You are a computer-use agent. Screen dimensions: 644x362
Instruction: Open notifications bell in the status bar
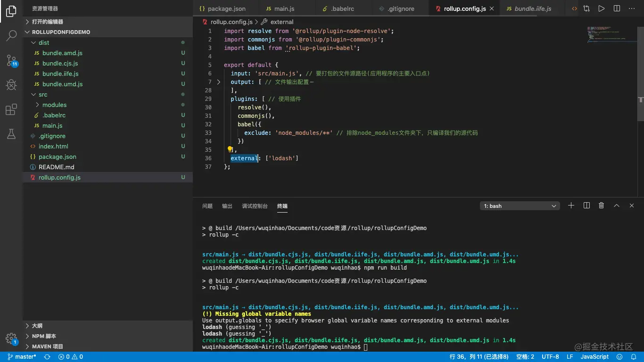(x=633, y=357)
